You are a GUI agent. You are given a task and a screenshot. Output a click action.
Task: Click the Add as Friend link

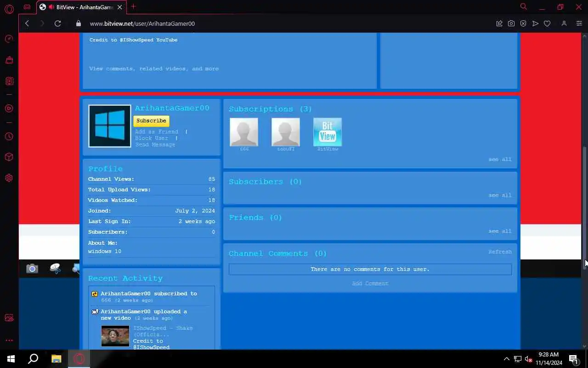click(156, 132)
